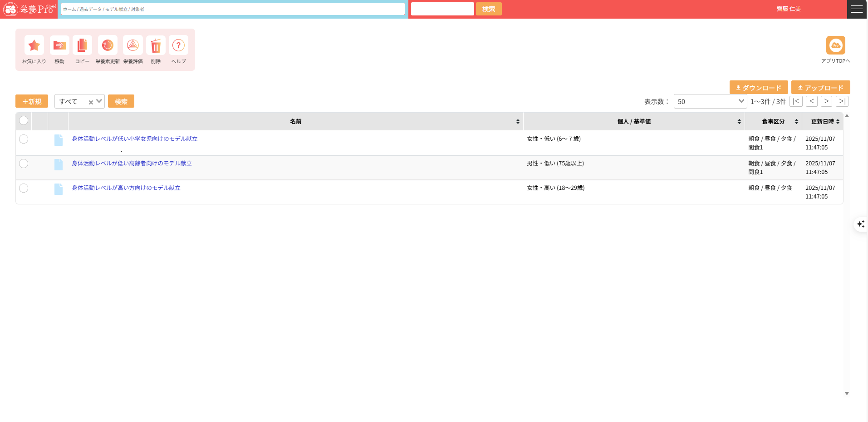This screenshot has width=868, height=422.
Task: Expand the 表示数 50 dropdown
Action: [710, 101]
